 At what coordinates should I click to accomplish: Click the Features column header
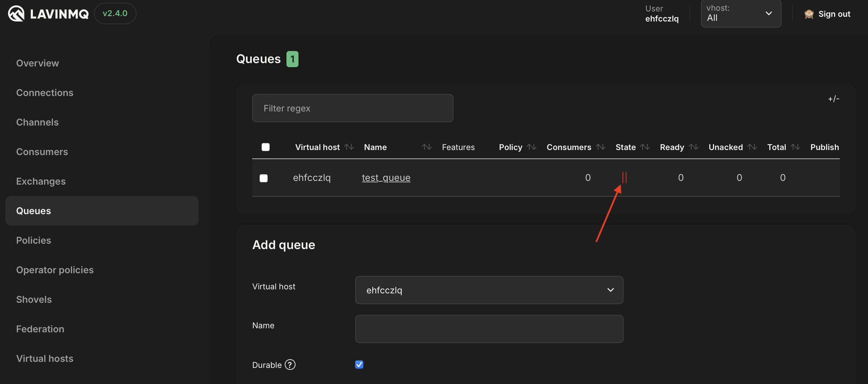[458, 147]
